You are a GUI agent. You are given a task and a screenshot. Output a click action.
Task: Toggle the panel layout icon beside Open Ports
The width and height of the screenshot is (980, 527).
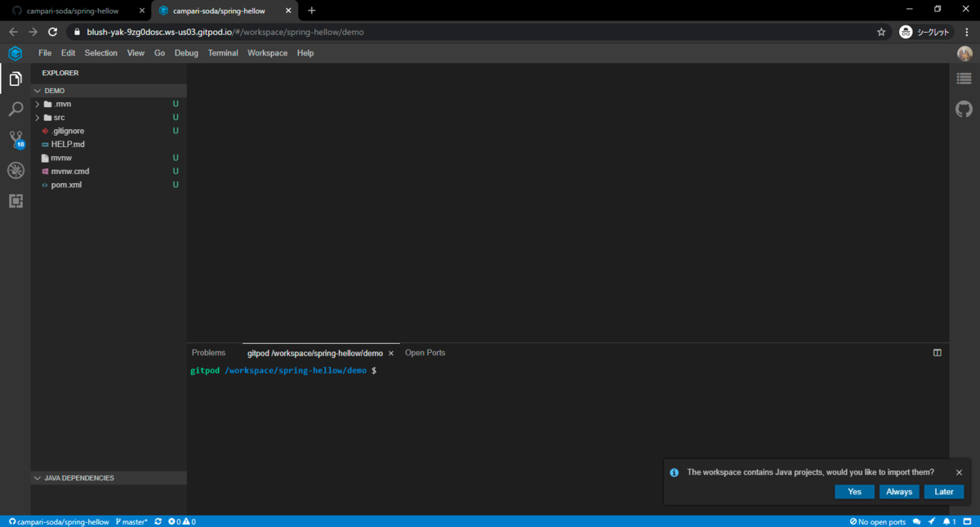[938, 353]
